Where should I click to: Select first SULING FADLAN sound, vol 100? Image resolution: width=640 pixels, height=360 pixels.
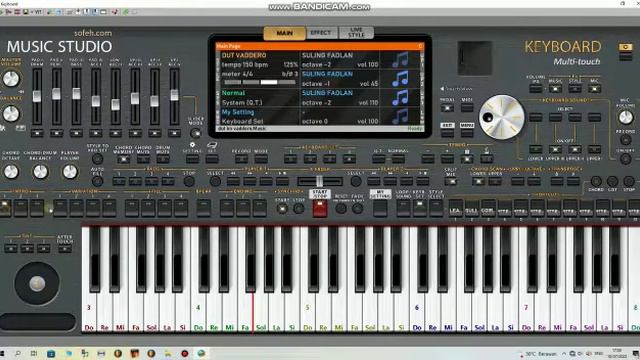click(340, 60)
